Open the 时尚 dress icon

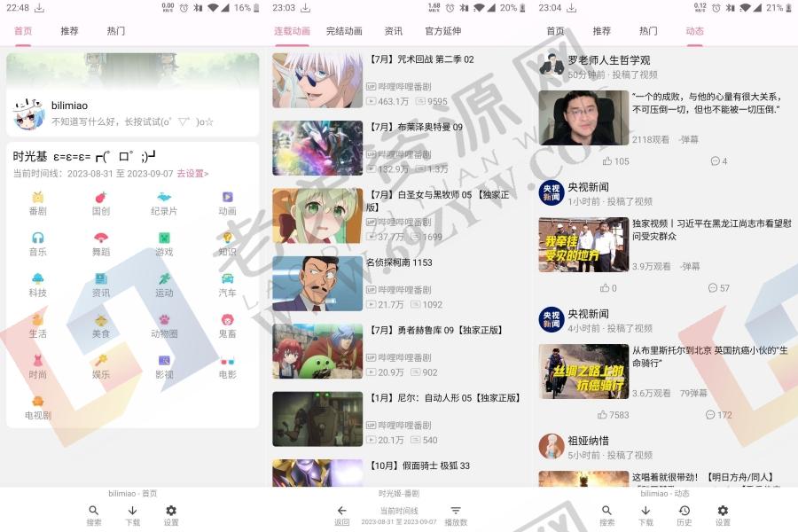(x=37, y=361)
